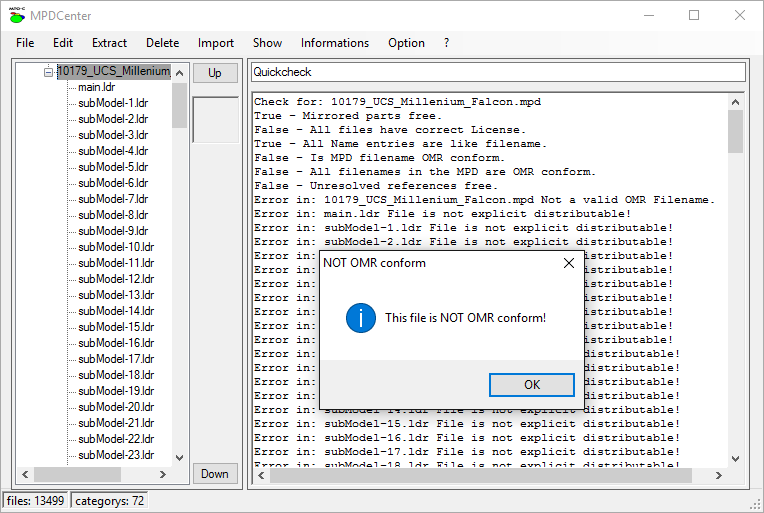Viewport: 764px width, 513px height.
Task: Collapse the 10179_UCS_Millenium tree root
Action: point(48,72)
